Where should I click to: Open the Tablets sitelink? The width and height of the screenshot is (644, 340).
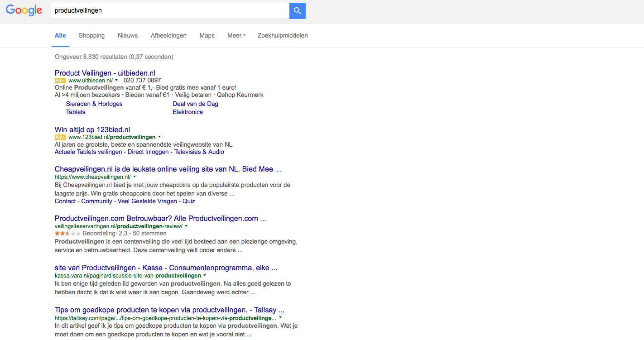(76, 112)
